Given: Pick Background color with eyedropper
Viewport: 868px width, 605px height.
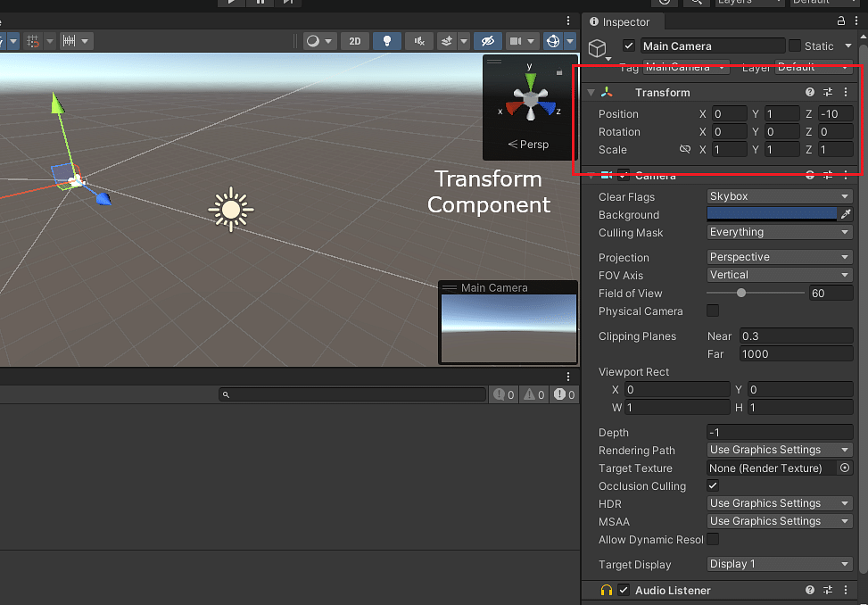Looking at the screenshot, I should click(x=846, y=214).
